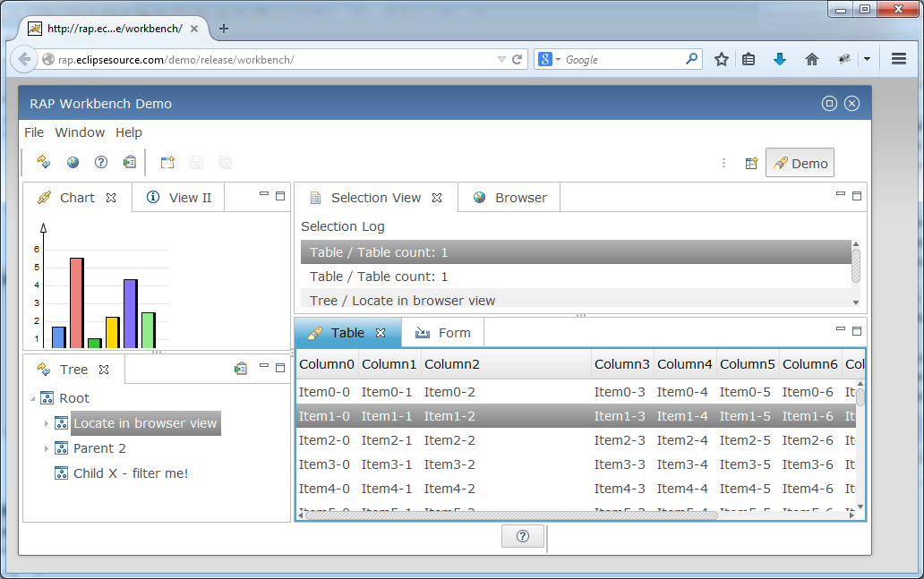Screen dimensions: 924x579
Task: Select second Table / Table count: 1 entry
Action: [577, 277]
